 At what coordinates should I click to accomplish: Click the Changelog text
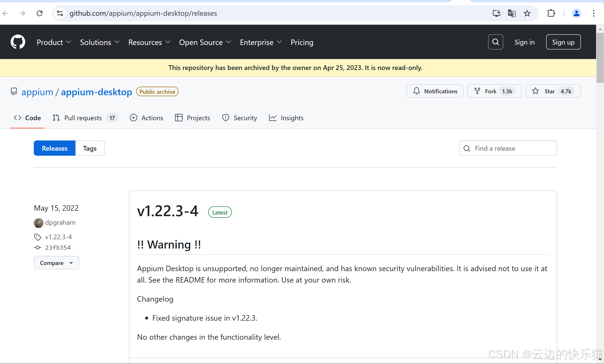155,299
